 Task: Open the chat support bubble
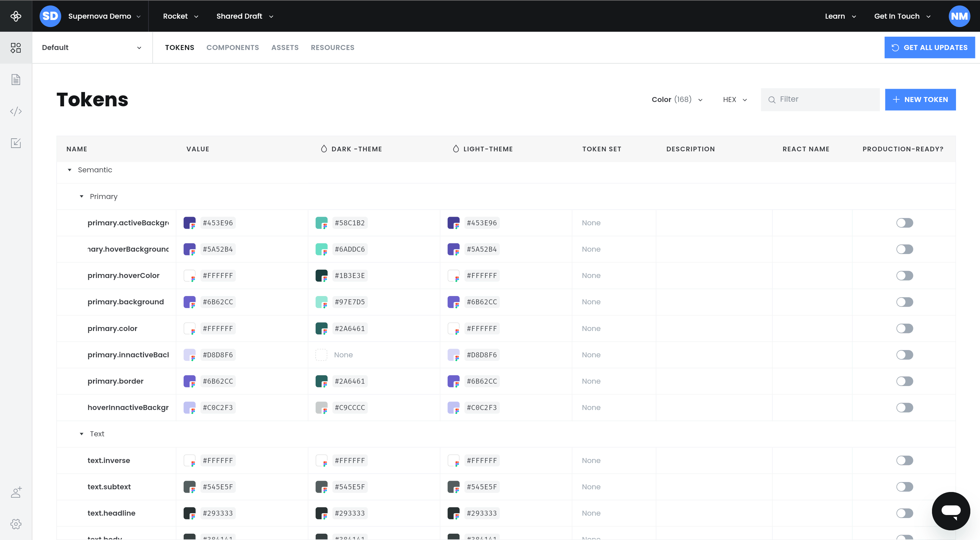pos(950,511)
